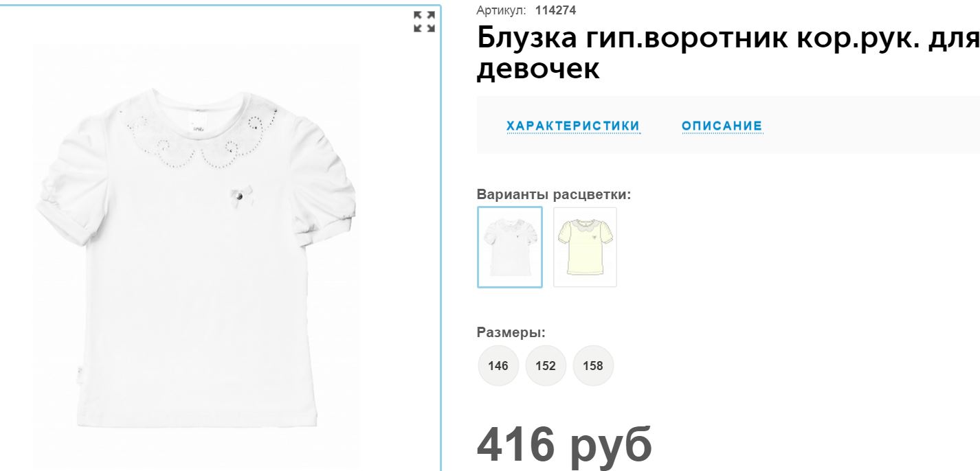The width and height of the screenshot is (980, 471).
Task: Click the Артикул label
Action: [x=501, y=10]
